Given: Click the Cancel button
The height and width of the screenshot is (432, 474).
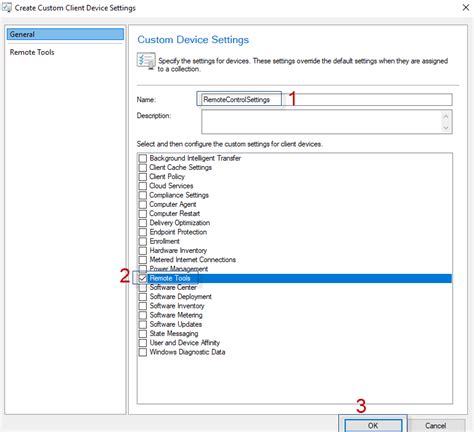Looking at the screenshot, I should point(436,425).
